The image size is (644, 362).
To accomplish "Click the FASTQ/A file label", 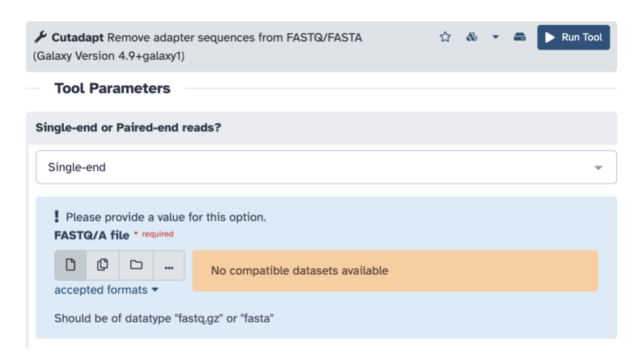I will pos(92,235).
